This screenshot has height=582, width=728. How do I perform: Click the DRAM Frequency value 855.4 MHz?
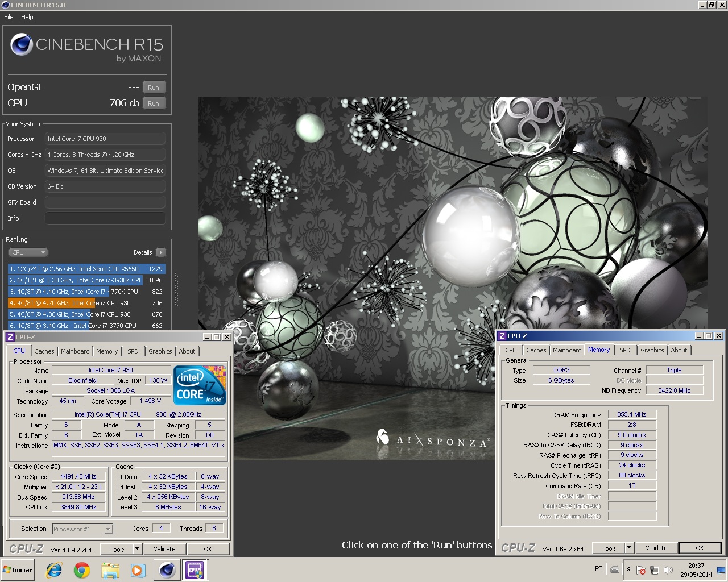point(632,414)
